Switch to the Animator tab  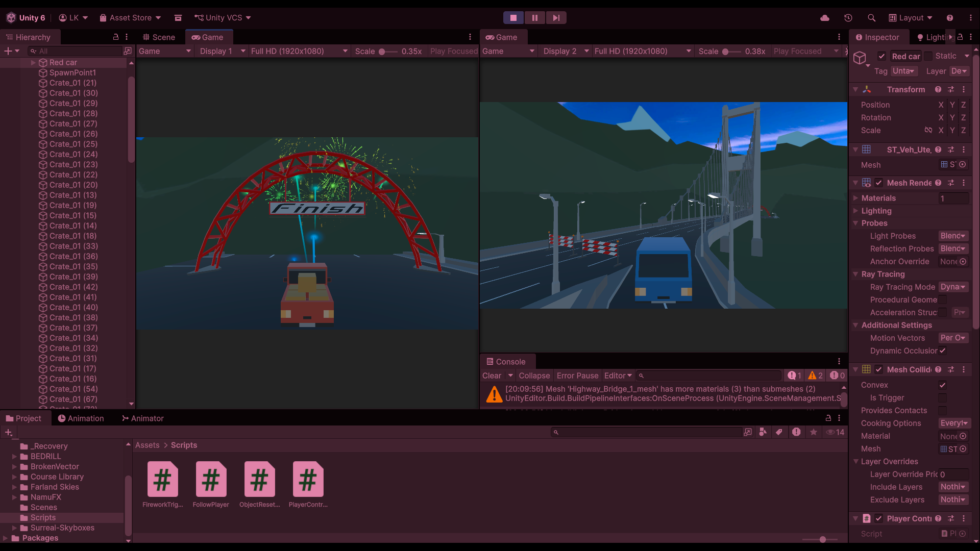click(142, 418)
